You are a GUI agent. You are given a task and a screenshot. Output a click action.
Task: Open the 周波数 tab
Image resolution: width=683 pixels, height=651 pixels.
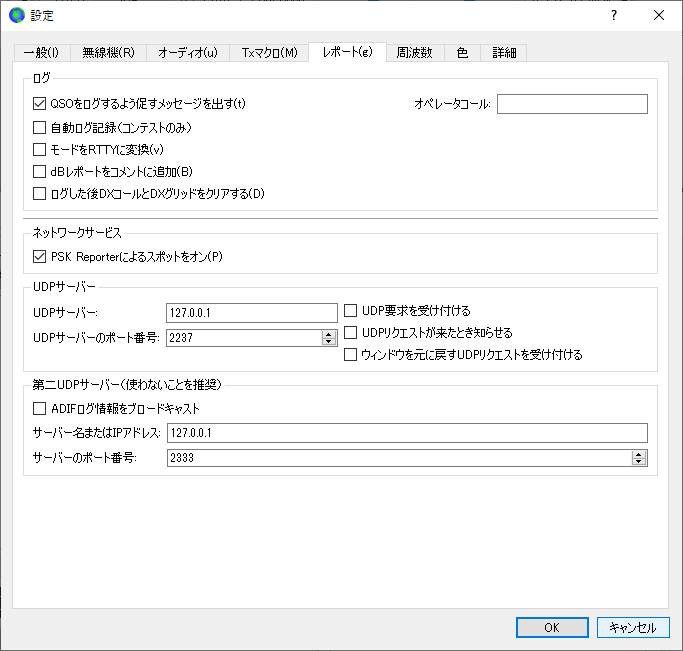coord(415,53)
